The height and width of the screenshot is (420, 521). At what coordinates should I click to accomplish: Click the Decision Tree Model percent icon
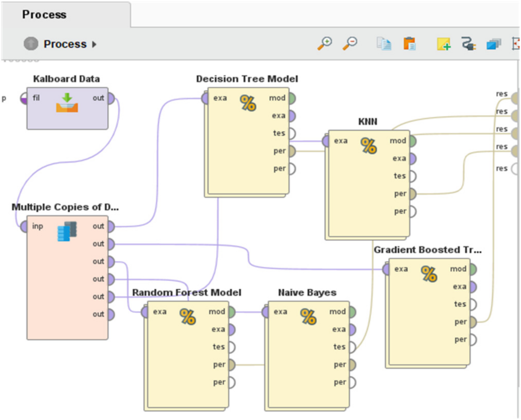[x=248, y=103]
